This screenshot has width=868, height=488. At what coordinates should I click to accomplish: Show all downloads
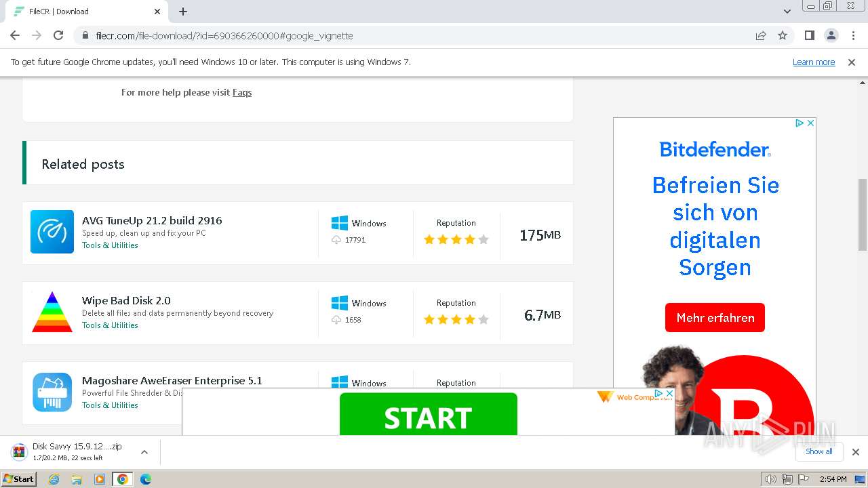818,451
